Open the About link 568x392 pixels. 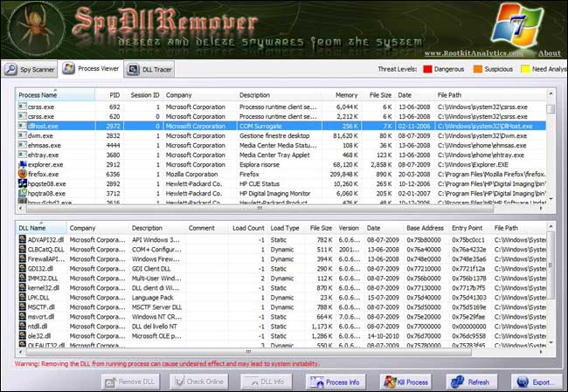click(549, 53)
